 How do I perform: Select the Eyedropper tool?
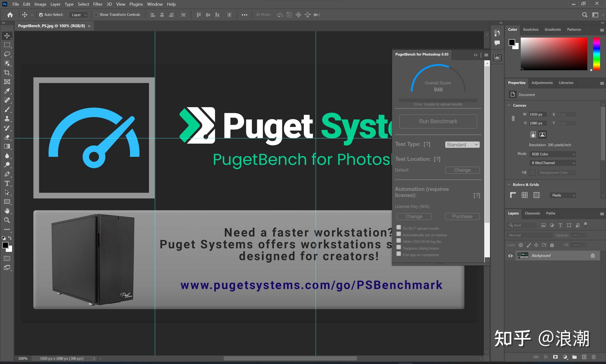(x=7, y=91)
